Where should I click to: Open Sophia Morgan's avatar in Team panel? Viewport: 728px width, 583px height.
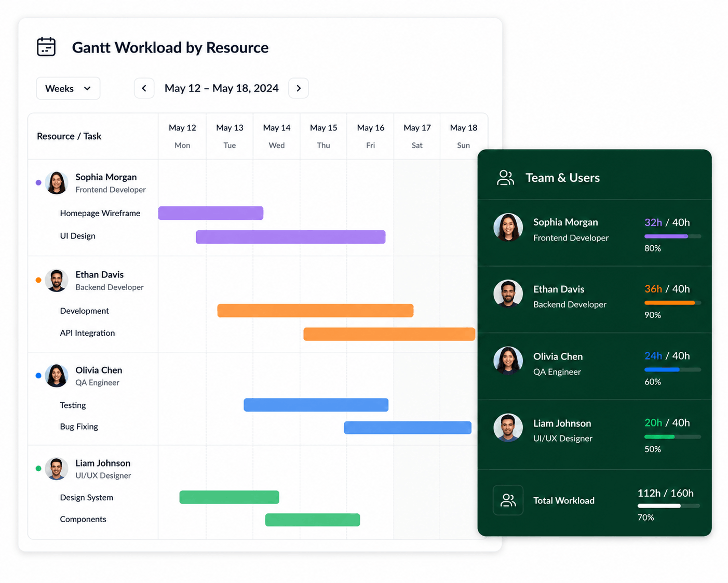pyautogui.click(x=508, y=228)
